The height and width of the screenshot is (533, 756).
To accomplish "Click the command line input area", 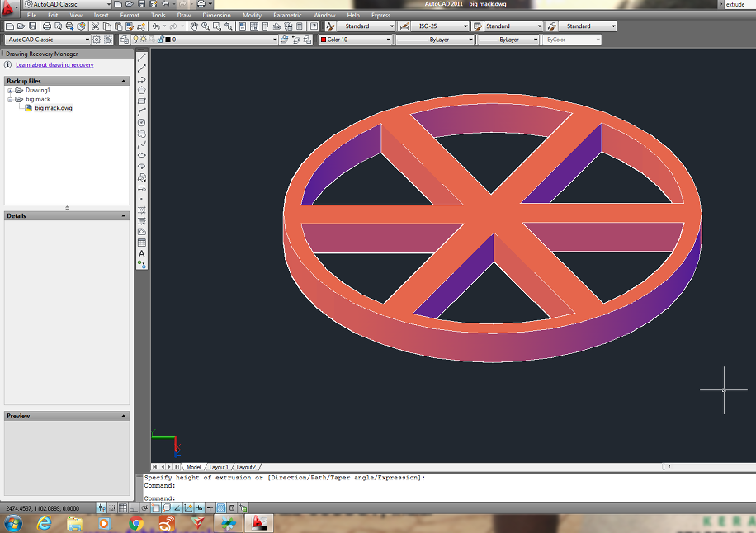I will tap(448, 498).
